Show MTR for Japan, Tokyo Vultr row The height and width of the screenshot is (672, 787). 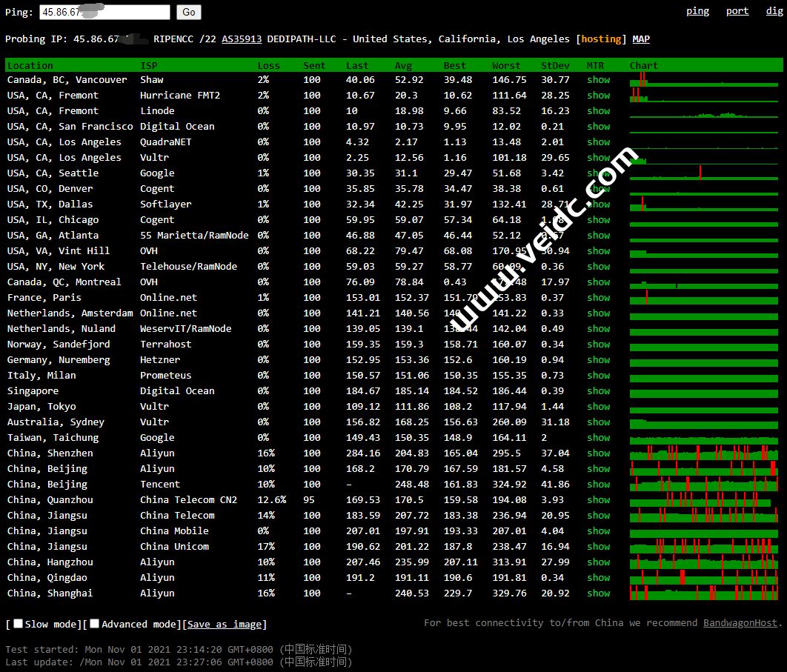(598, 407)
